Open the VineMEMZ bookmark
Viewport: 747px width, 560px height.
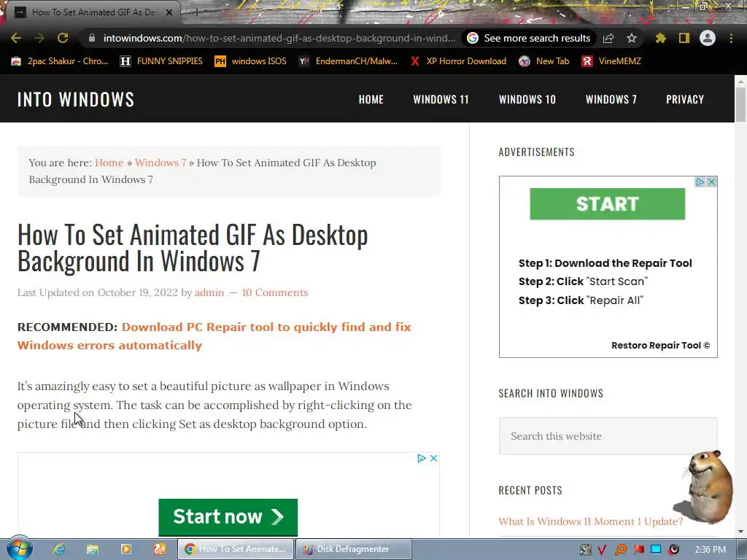(612, 61)
